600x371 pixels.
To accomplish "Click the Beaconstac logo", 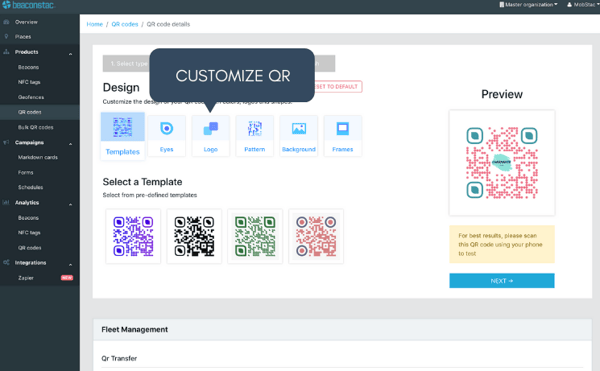I will point(29,5).
